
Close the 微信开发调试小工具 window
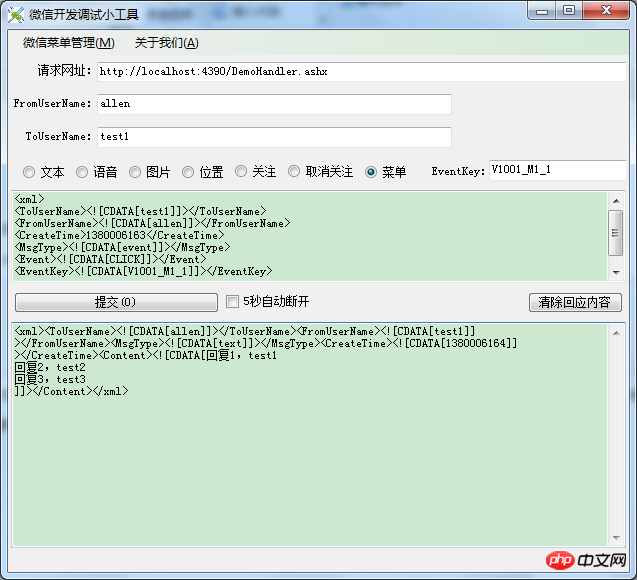(x=606, y=11)
